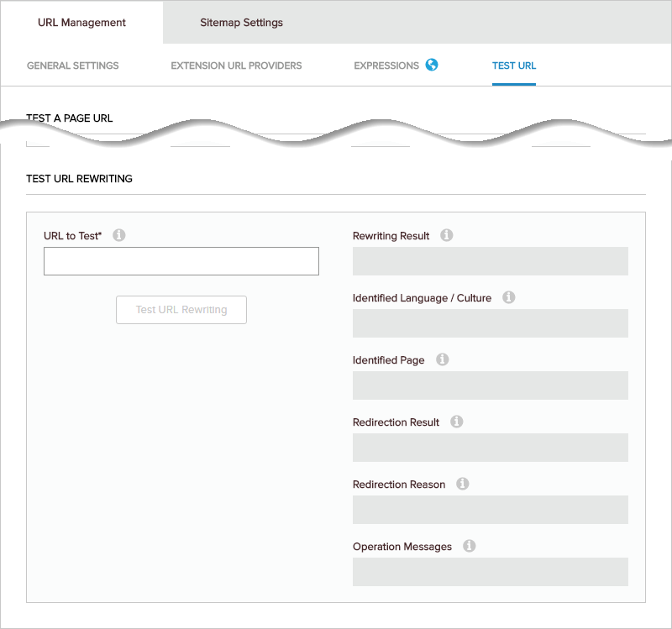The height and width of the screenshot is (629, 672).
Task: Click the globe icon next to Expressions
Action: (x=431, y=65)
